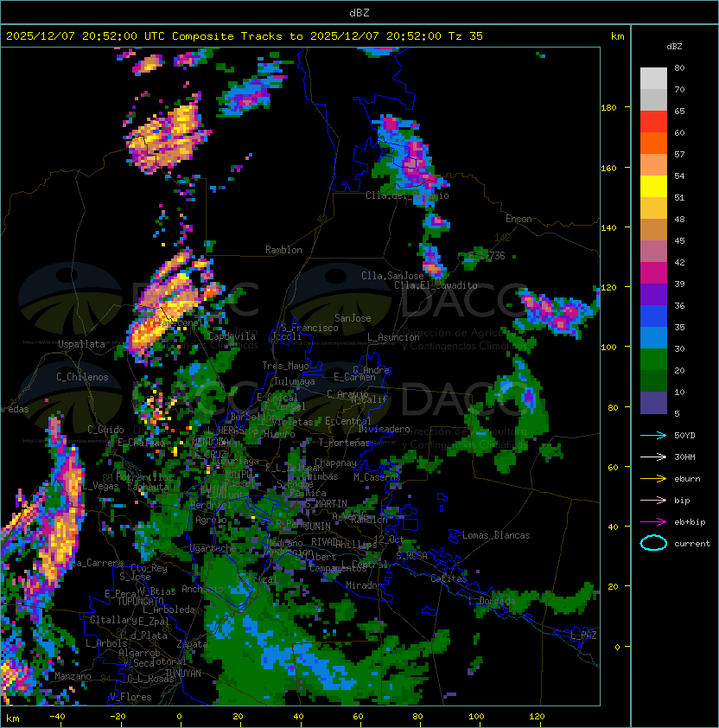Click the bright green swatch in dBZ legend
This screenshot has width=719, height=728.
pos(653,360)
